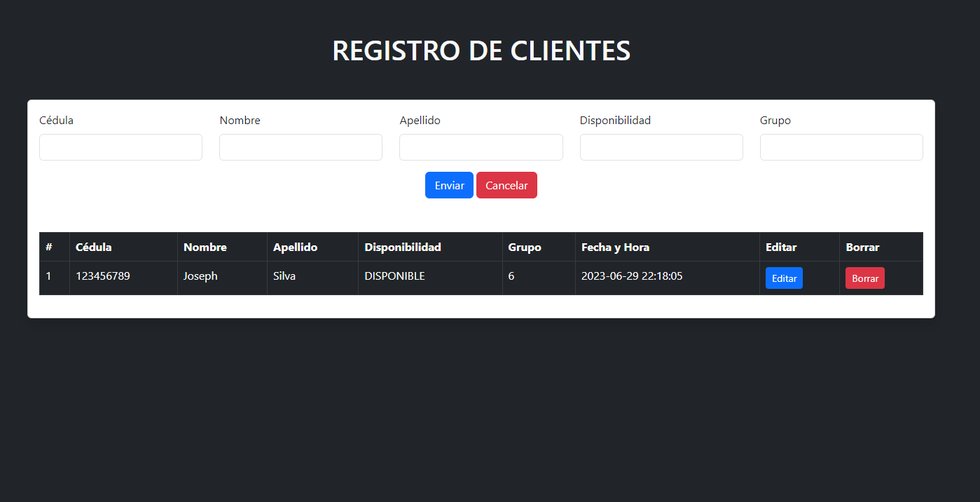Screen dimensions: 980x502
Task: Click the DISPONIBLE cell
Action: click(x=431, y=278)
